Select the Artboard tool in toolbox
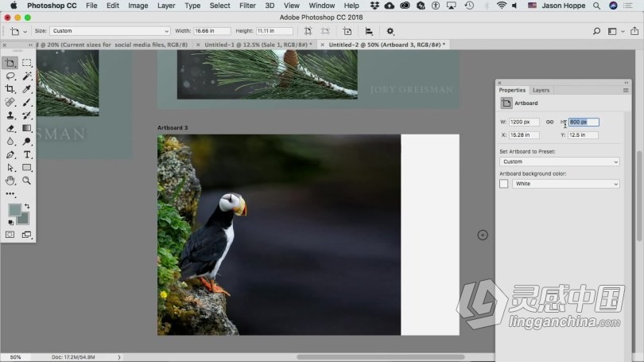644x362 pixels. coord(10,63)
